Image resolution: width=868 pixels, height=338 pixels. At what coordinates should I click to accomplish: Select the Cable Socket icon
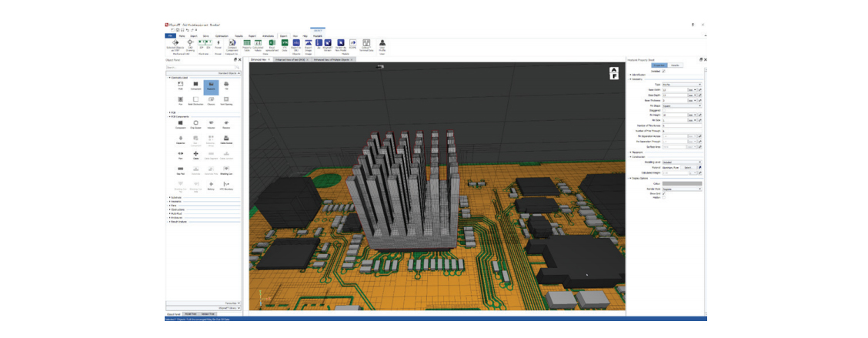(226, 139)
